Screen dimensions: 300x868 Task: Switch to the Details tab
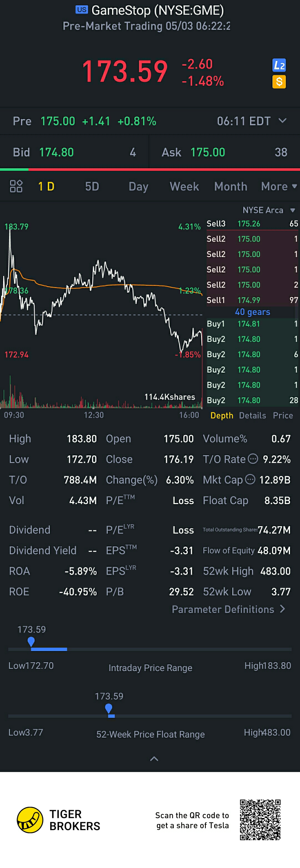tap(252, 415)
